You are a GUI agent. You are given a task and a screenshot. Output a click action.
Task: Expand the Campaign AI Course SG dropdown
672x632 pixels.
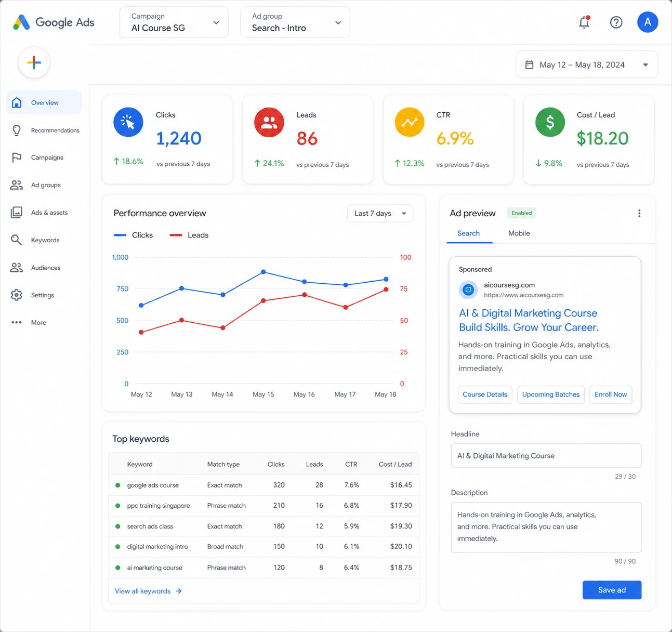click(x=174, y=22)
